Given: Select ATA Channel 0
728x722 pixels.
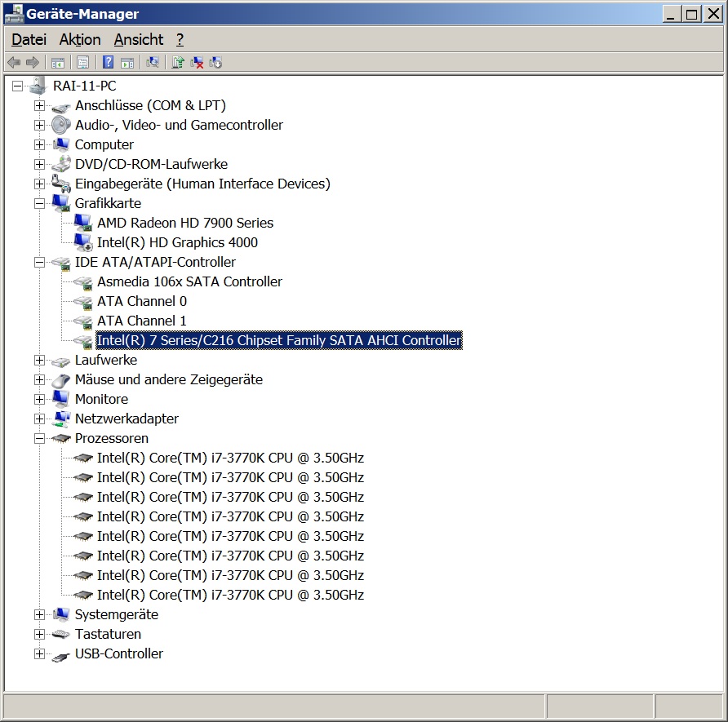Looking at the screenshot, I should [x=142, y=301].
